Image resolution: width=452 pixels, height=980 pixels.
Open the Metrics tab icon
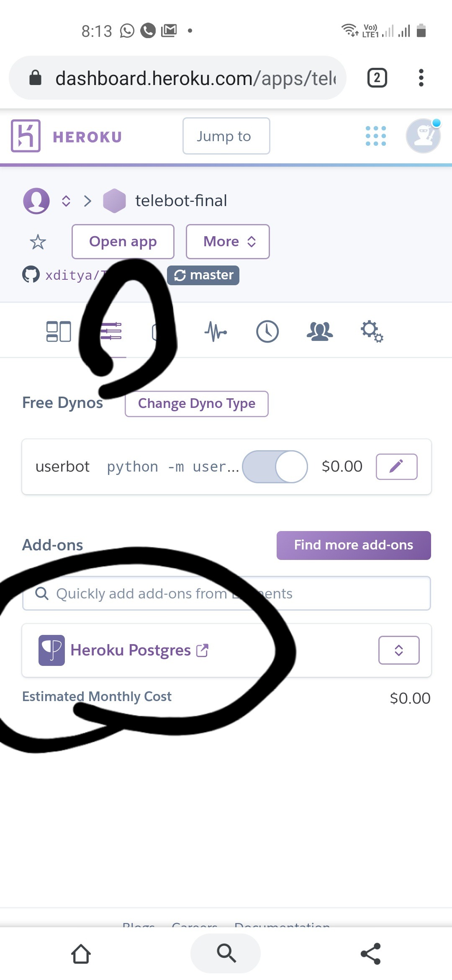[x=216, y=332]
